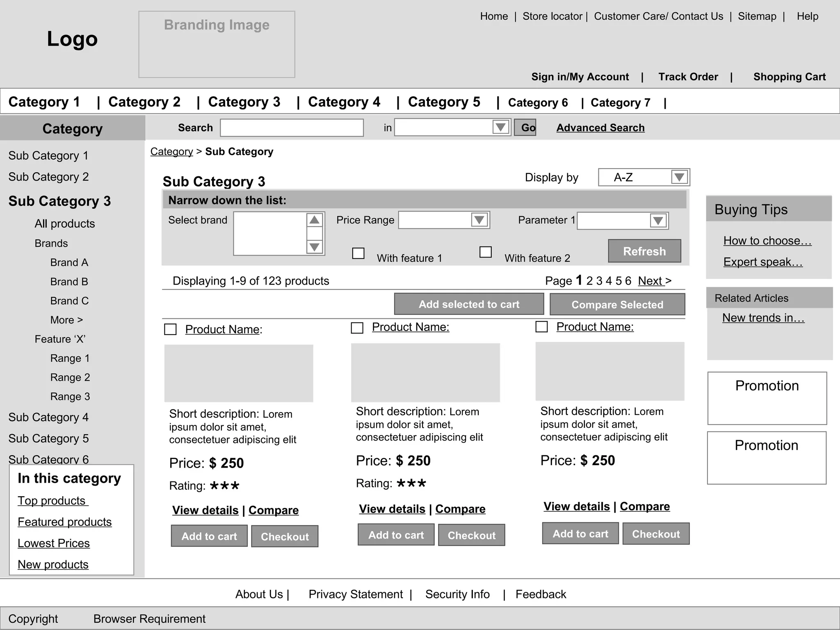This screenshot has height=630, width=840.
Task: Click inside the Search text field
Action: [292, 128]
